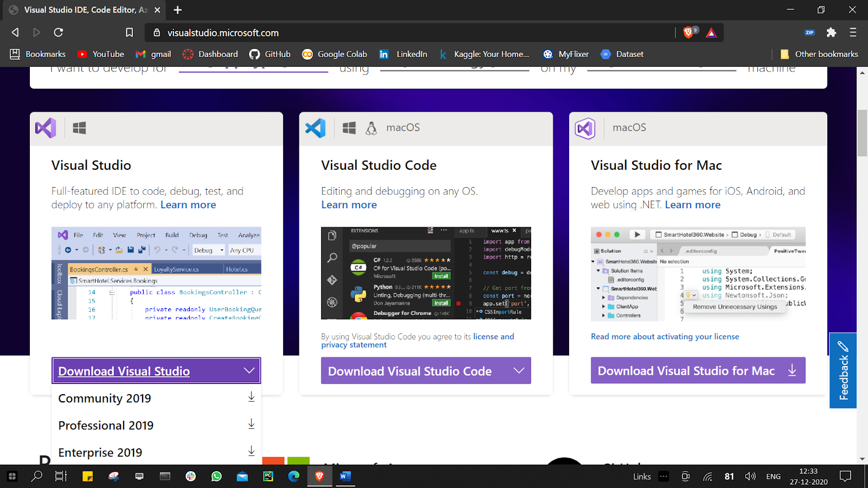Image resolution: width=868 pixels, height=488 pixels.
Task: Click the site padlock icon
Action: (x=157, y=33)
